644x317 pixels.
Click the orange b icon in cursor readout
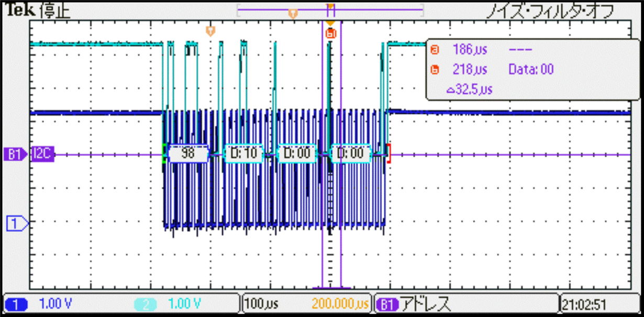pos(435,70)
